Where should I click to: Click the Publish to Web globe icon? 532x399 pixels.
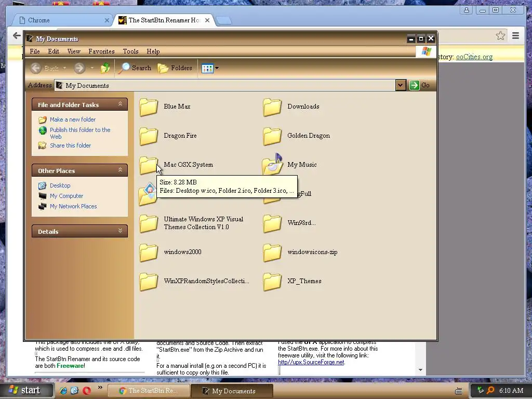43,130
